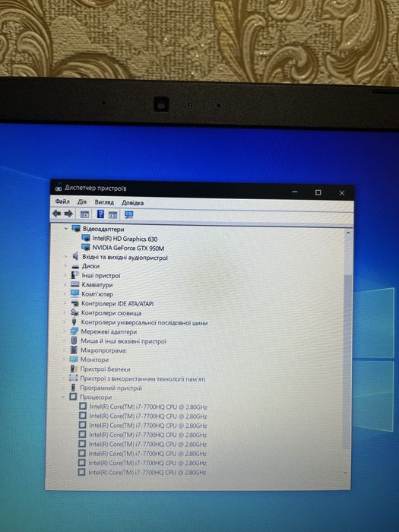The width and height of the screenshot is (399, 532).
Task: Expand the Клавіатури category
Action: pyautogui.click(x=65, y=285)
